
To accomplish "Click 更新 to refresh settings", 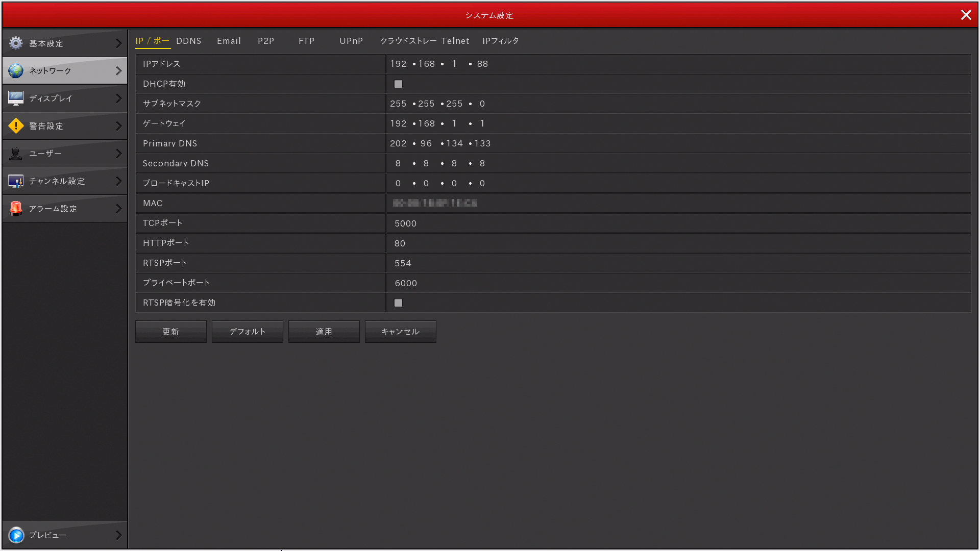I will pyautogui.click(x=171, y=331).
